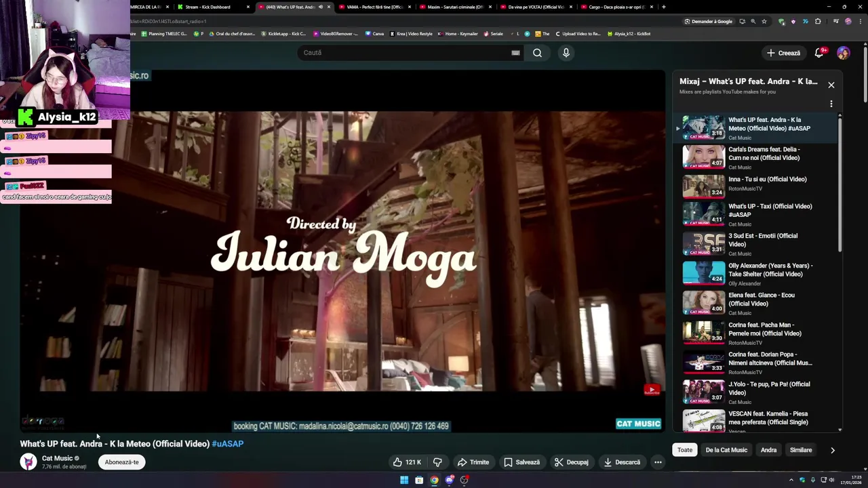
Task: Open Kicklet.app bookmark
Action: coord(283,34)
